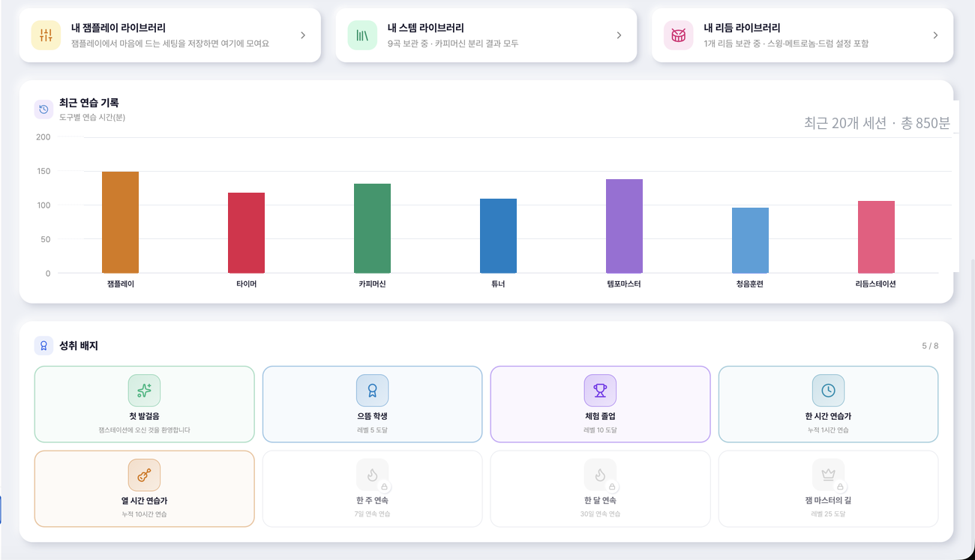Click the 최근 20개 세션 · 총 850분 summary

pos(877,123)
